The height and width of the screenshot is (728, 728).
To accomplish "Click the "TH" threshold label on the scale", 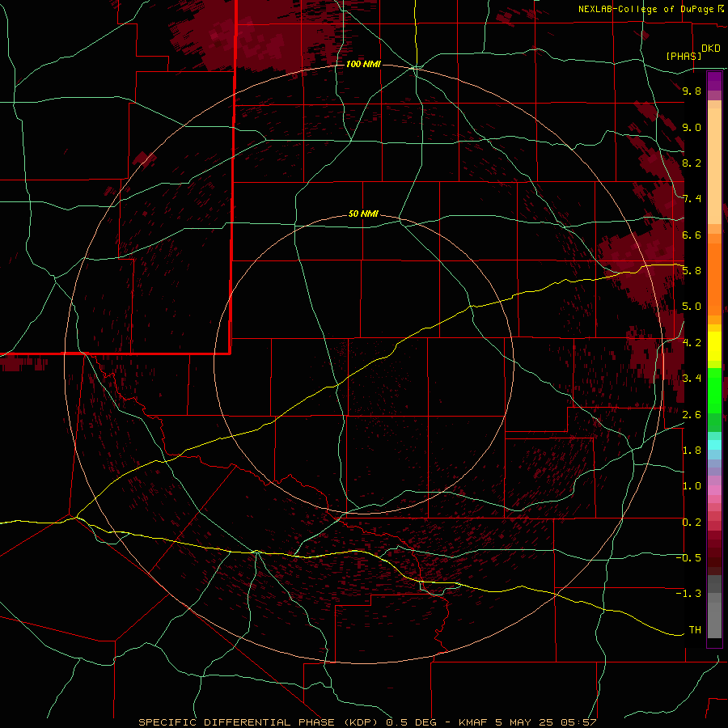I will (x=695, y=630).
